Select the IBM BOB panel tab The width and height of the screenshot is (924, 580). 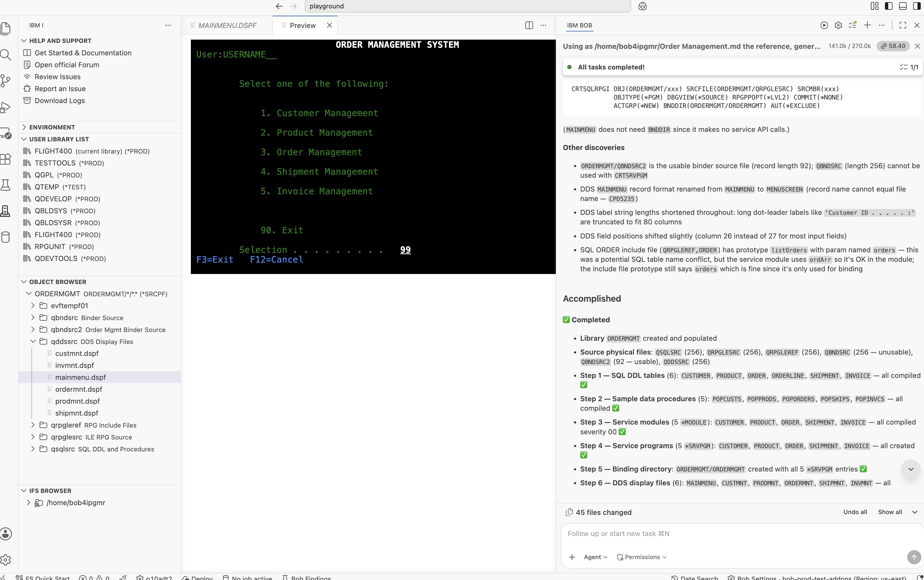coord(579,25)
